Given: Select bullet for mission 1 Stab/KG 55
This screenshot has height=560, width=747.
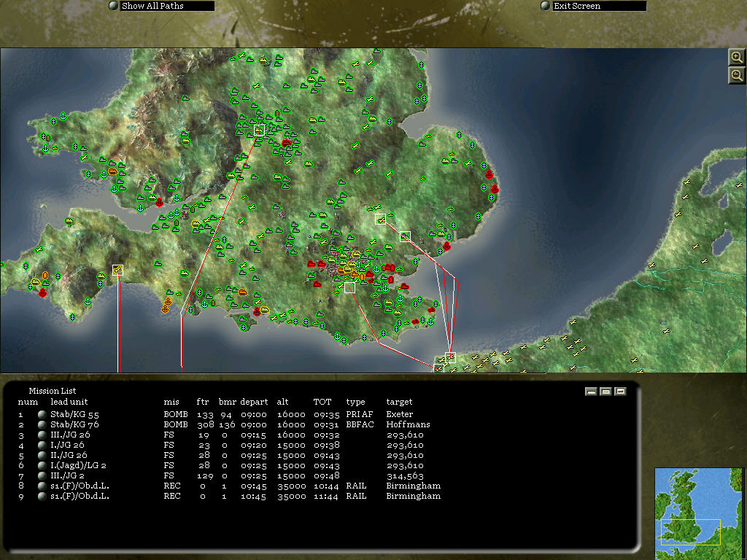Looking at the screenshot, I should coord(42,414).
